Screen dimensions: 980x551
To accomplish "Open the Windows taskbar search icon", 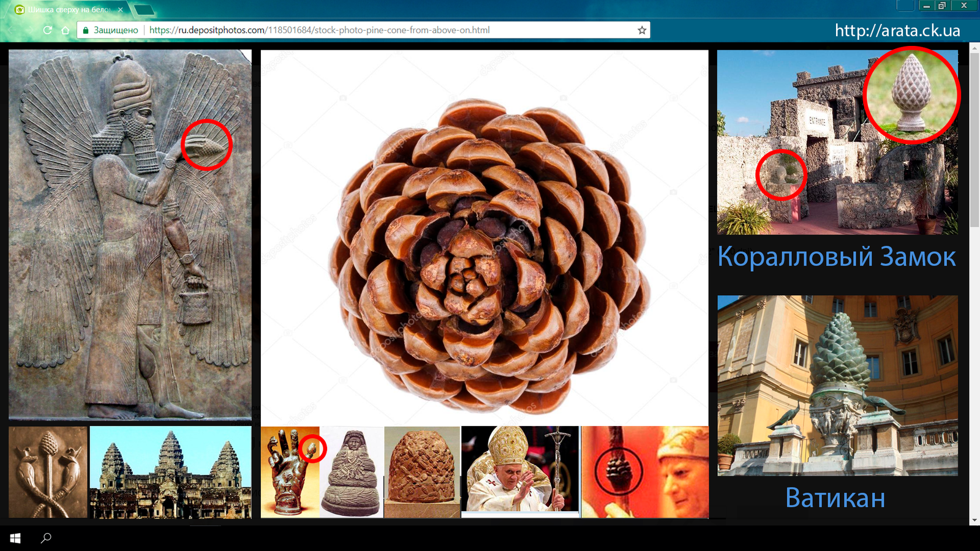I will [x=46, y=538].
